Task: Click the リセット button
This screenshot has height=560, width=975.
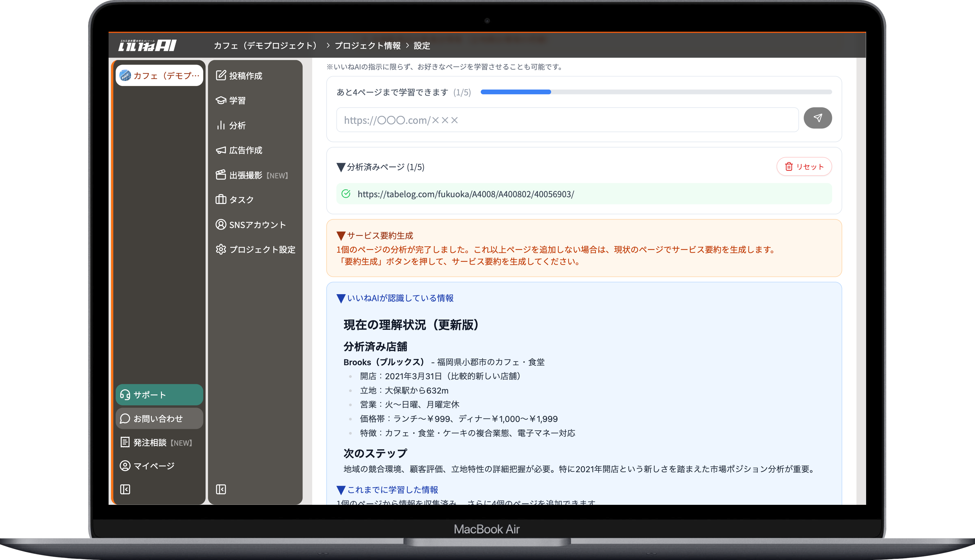Action: (x=804, y=166)
